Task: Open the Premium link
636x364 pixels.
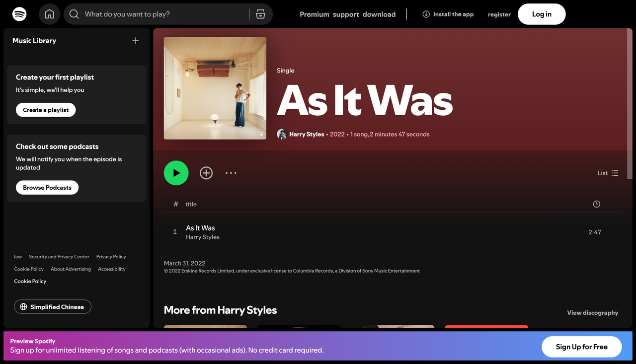Action: (x=315, y=14)
